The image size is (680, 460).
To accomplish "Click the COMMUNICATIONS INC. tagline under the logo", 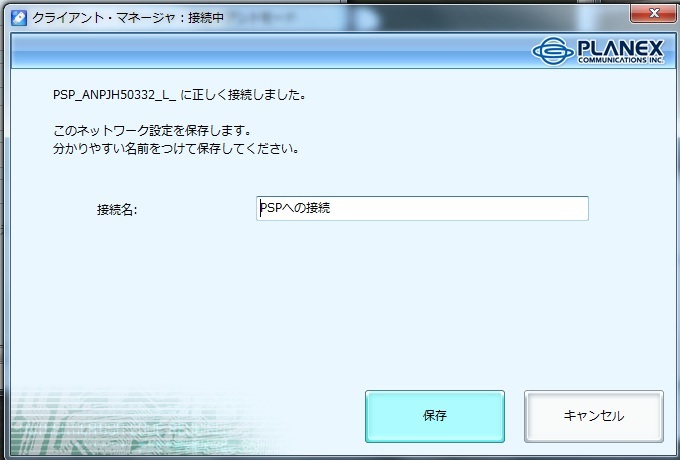I will pos(621,60).
